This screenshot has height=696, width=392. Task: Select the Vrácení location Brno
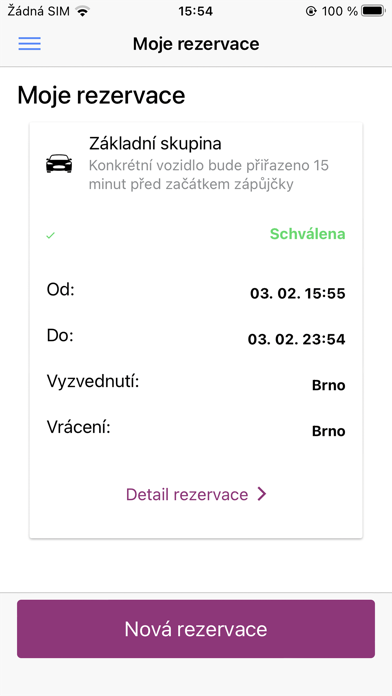point(329,431)
